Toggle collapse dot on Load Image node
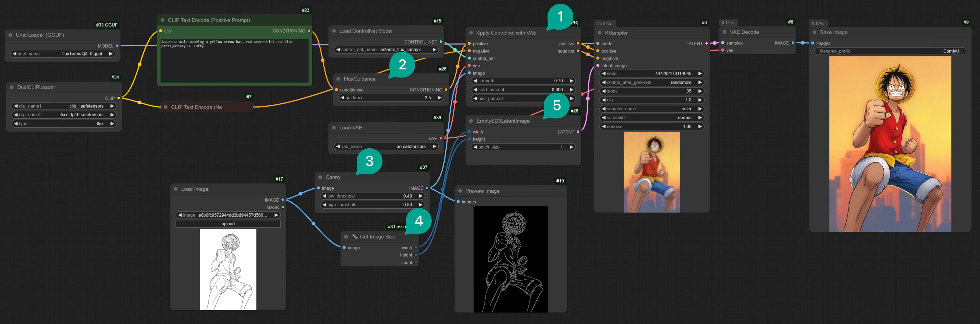This screenshot has width=980, height=324. point(176,189)
